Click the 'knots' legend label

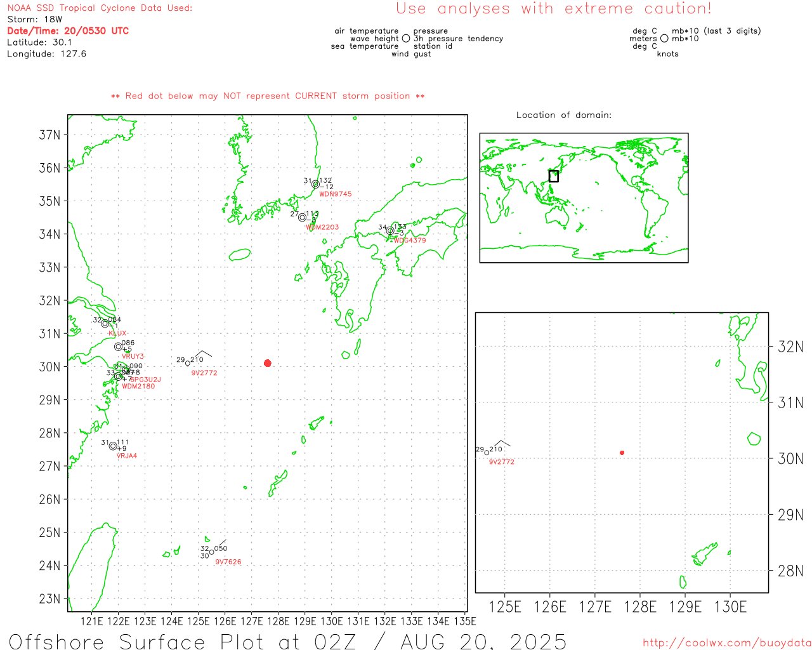pyautogui.click(x=668, y=54)
